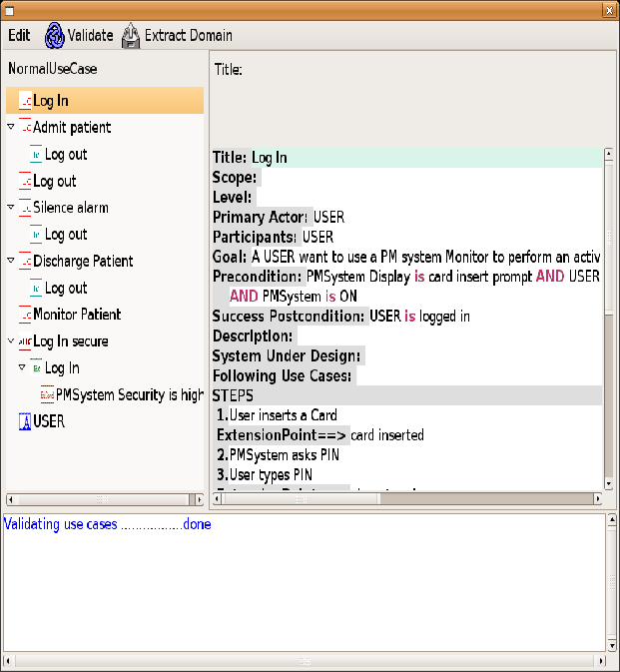Click the detail panel vertical scrollbar up arrow
620x672 pixels.
click(x=608, y=154)
